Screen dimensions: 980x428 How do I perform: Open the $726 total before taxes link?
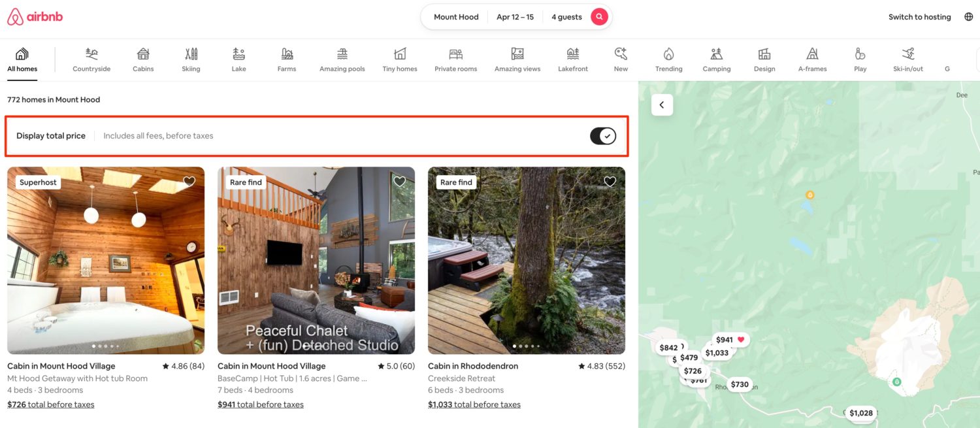click(x=50, y=404)
